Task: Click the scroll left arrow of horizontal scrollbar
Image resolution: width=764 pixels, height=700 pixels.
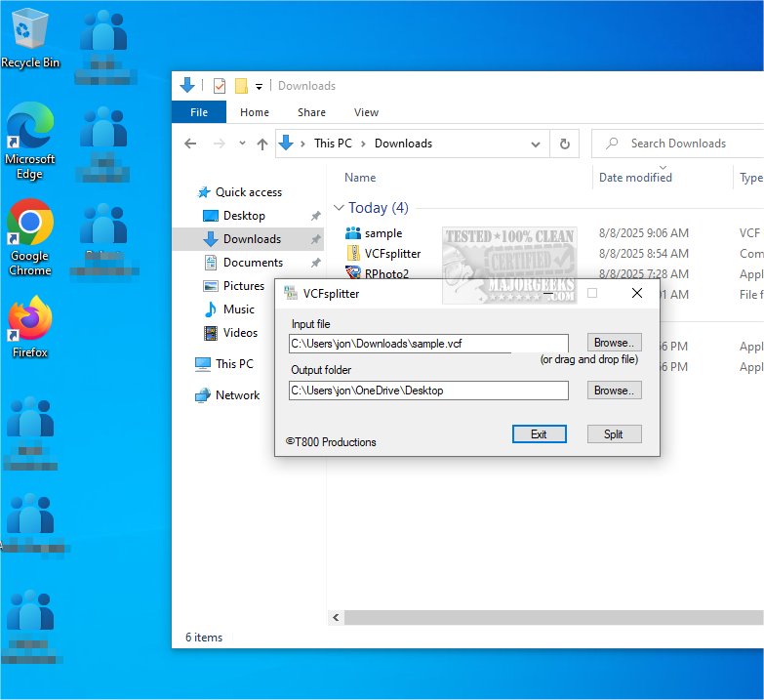Action: coord(336,618)
